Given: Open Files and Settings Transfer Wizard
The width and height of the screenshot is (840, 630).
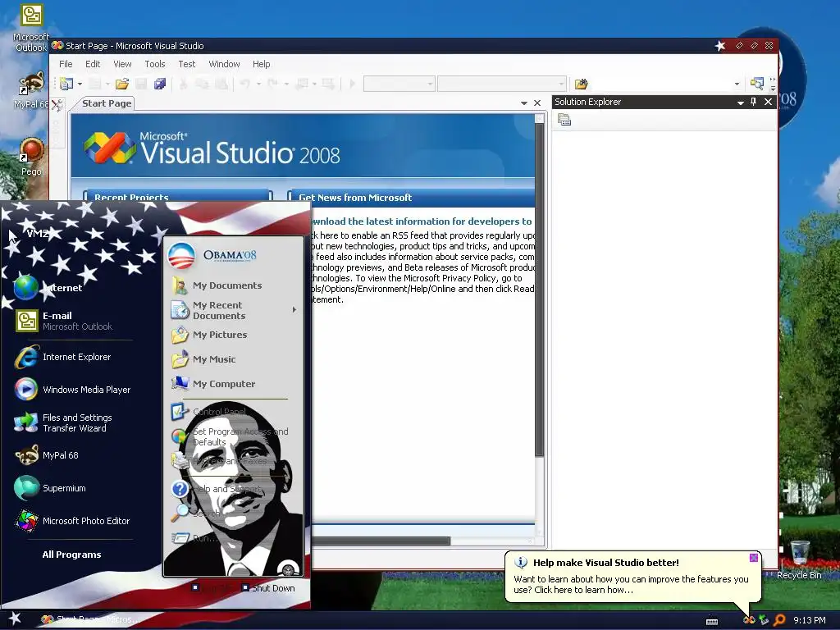Looking at the screenshot, I should tap(63, 422).
